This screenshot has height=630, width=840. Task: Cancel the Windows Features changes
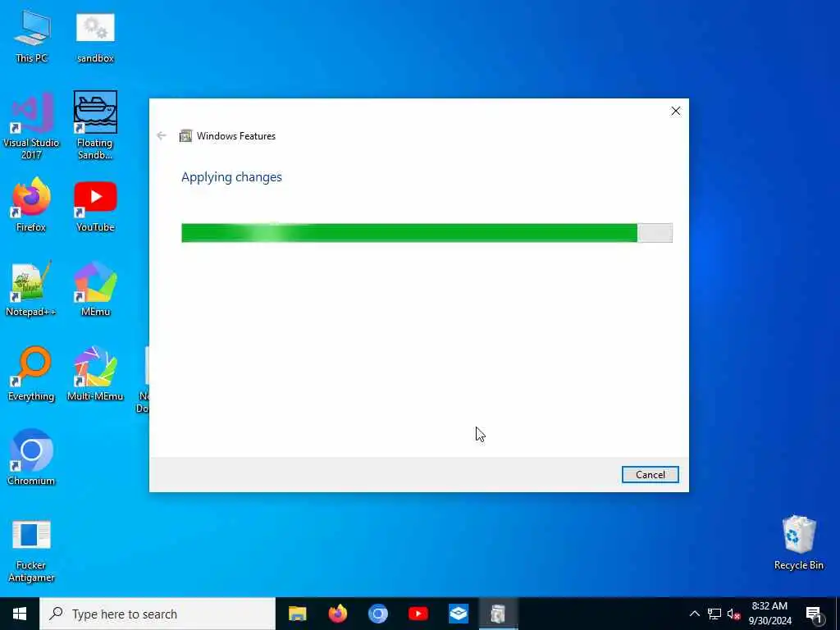pos(650,475)
